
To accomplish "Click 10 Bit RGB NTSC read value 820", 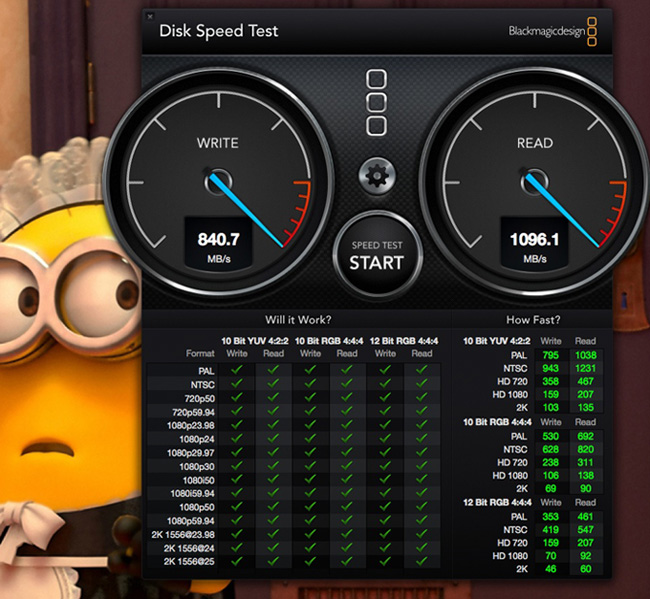I will coord(585,449).
